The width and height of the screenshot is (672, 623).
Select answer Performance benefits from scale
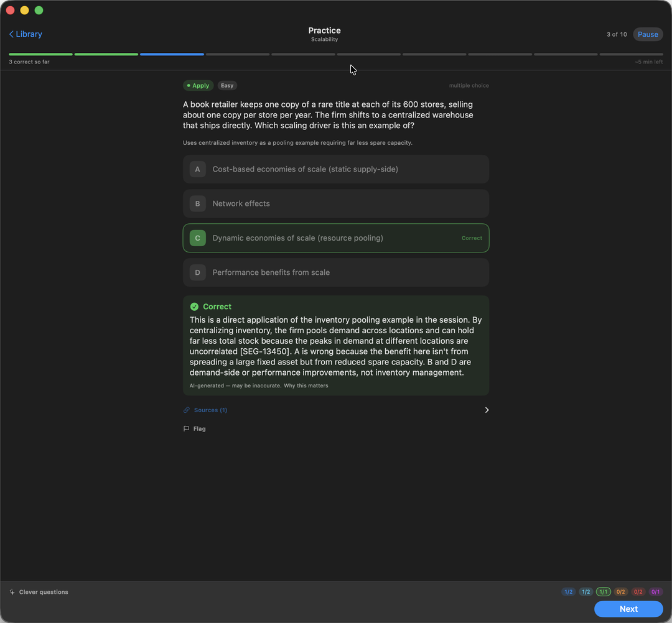[x=336, y=272]
